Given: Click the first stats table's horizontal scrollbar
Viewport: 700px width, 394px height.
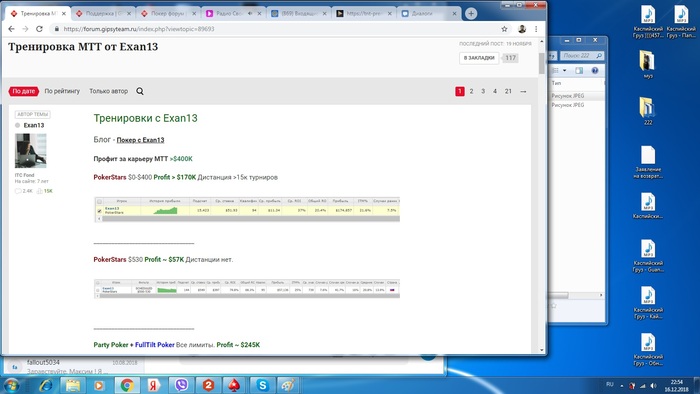Looking at the screenshot, I should [x=250, y=219].
